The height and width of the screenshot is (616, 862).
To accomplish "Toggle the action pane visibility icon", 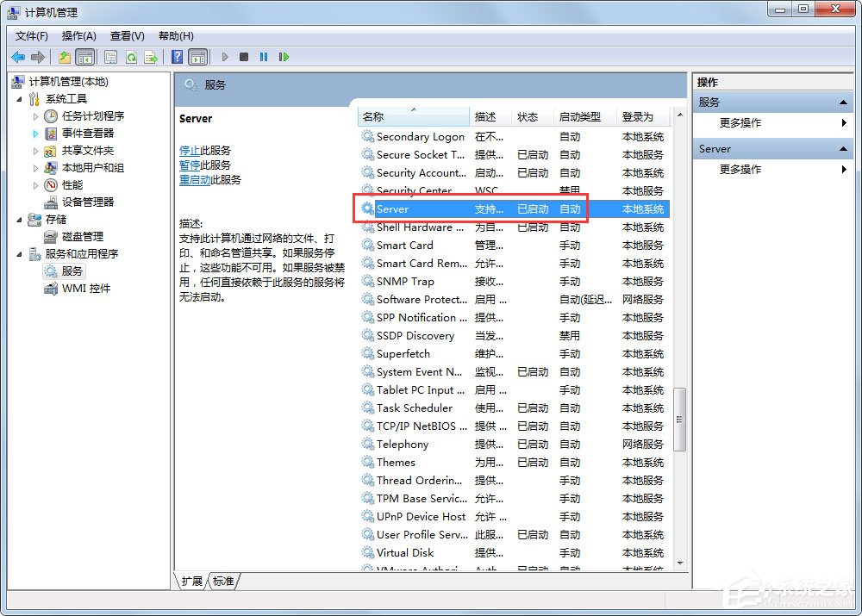I will [x=198, y=57].
